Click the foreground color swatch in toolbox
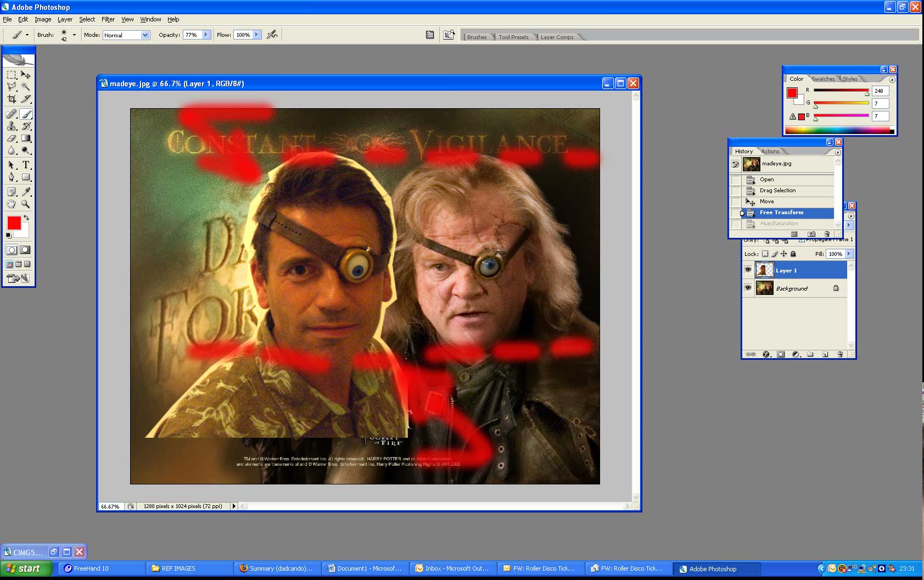The width and height of the screenshot is (924, 580). click(14, 223)
